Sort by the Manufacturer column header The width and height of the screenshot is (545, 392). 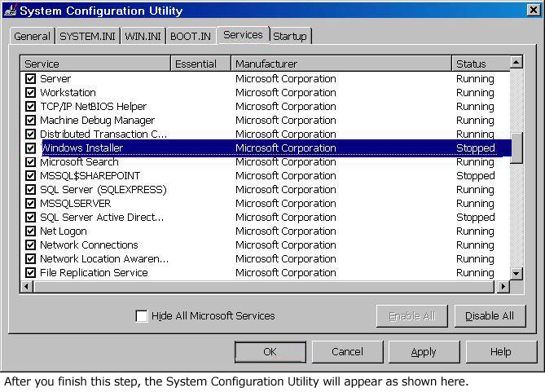click(341, 64)
